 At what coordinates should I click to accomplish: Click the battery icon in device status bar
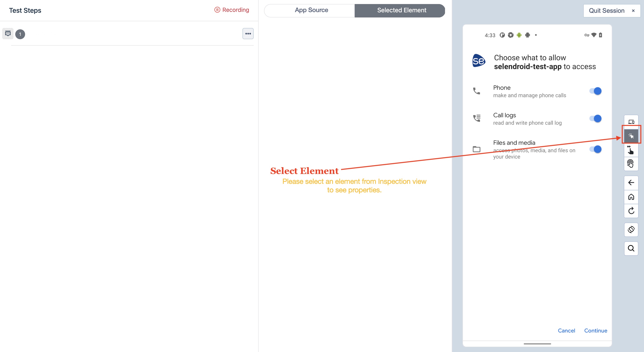601,35
